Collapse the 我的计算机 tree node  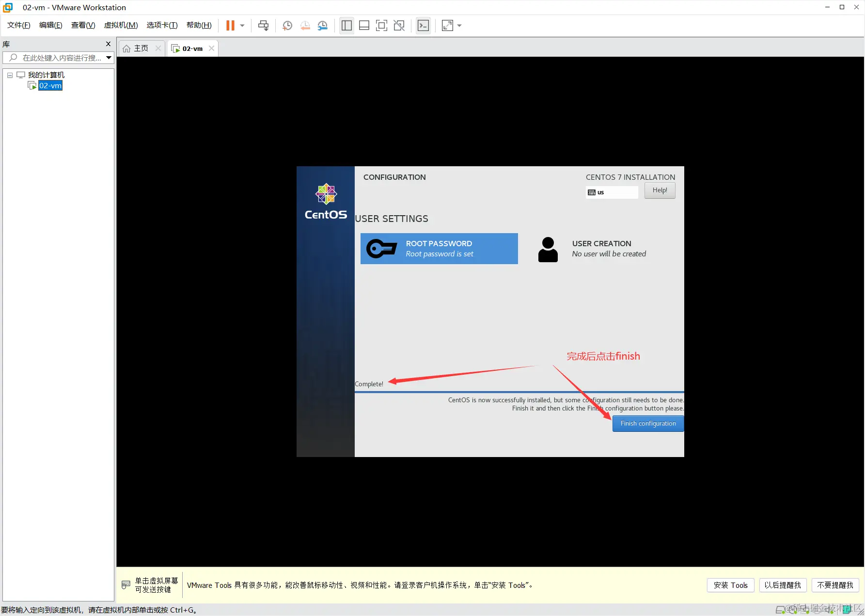point(10,75)
